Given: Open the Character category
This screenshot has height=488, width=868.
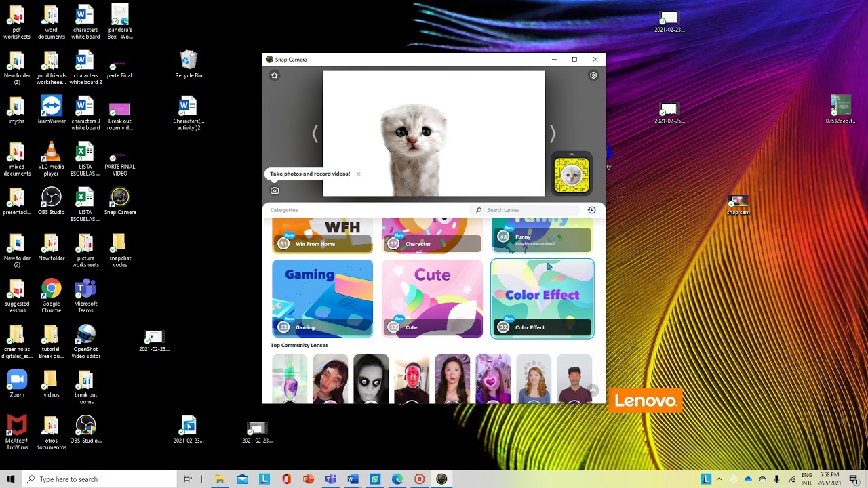Looking at the screenshot, I should point(432,236).
